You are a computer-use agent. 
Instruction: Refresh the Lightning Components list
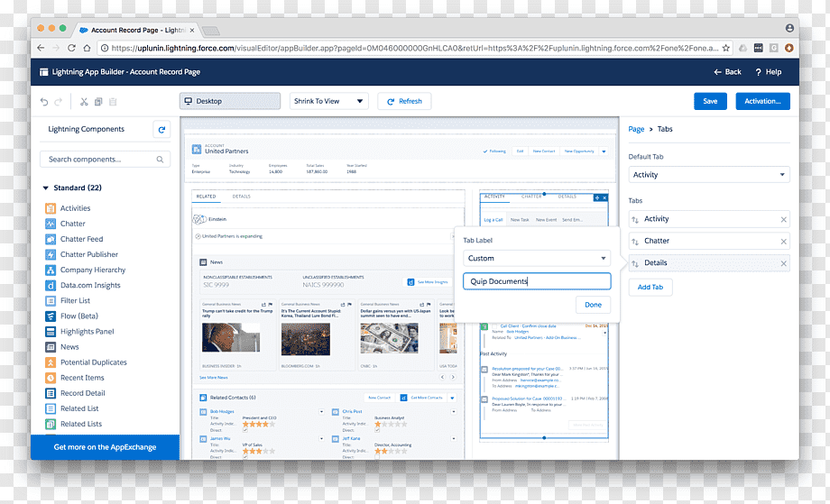(x=161, y=129)
